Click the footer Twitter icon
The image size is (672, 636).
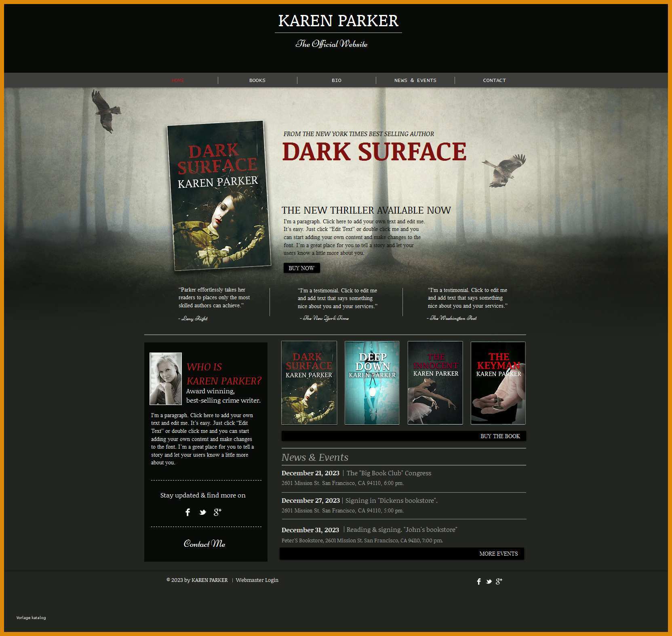point(489,581)
